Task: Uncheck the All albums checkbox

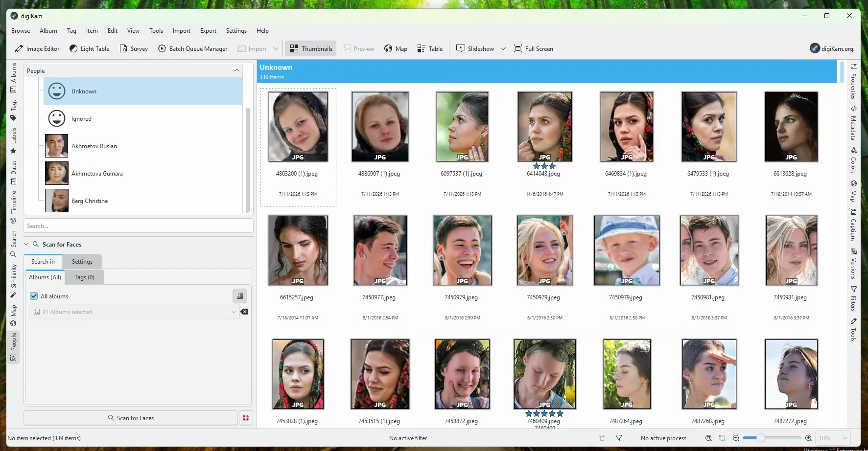Action: (x=34, y=296)
